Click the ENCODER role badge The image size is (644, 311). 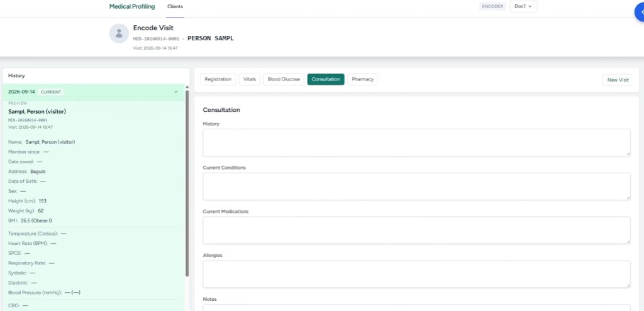[x=492, y=6]
